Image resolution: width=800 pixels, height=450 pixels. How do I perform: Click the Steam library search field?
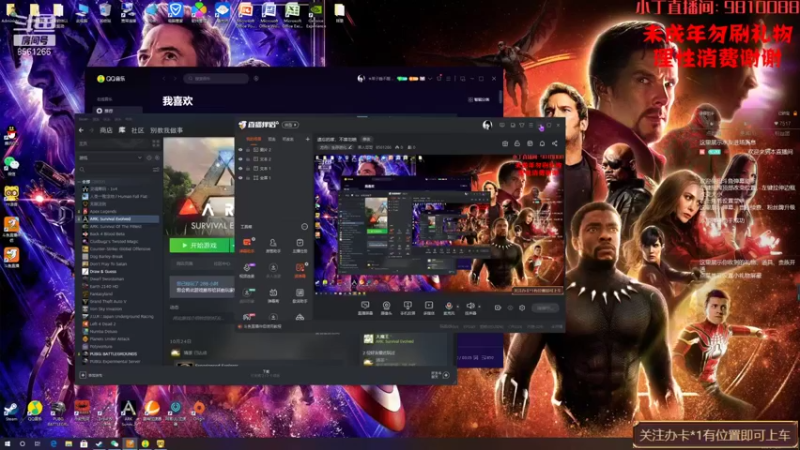(x=116, y=169)
